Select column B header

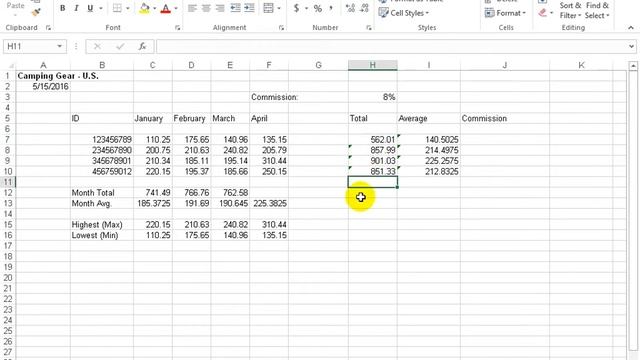click(x=102, y=65)
